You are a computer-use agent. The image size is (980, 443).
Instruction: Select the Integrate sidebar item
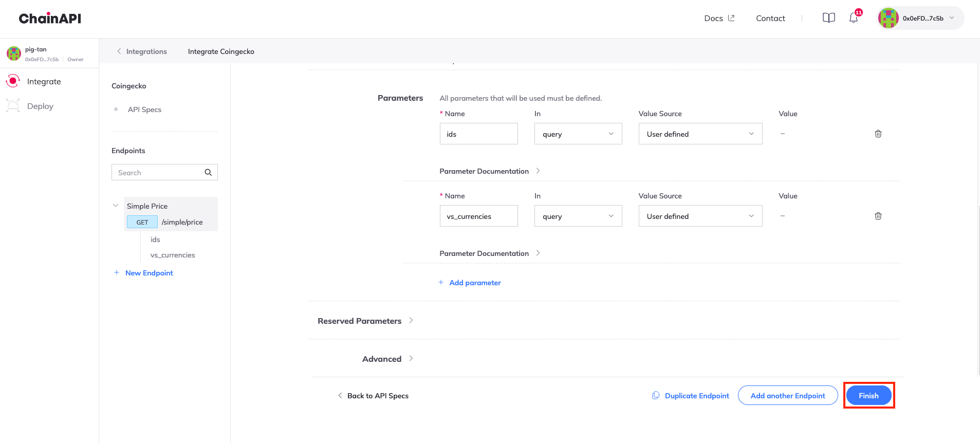coord(44,81)
